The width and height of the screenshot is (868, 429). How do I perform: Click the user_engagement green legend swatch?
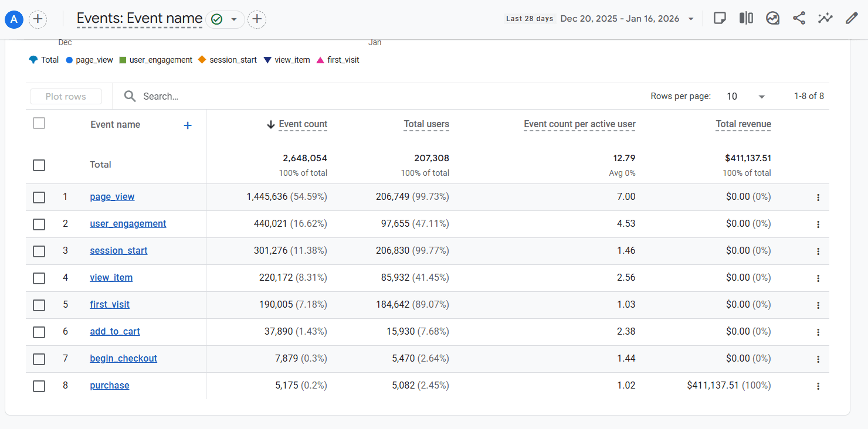point(123,60)
